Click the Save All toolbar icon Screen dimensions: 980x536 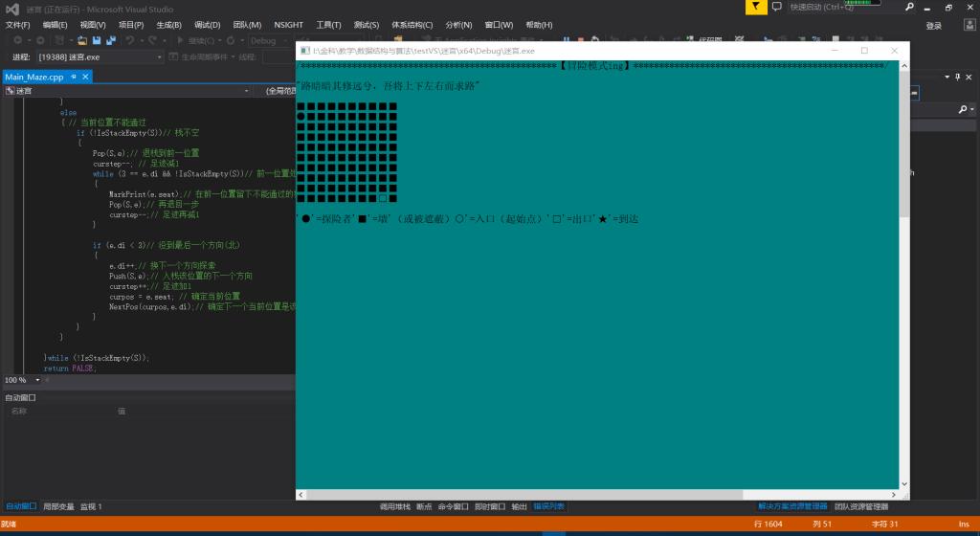111,41
